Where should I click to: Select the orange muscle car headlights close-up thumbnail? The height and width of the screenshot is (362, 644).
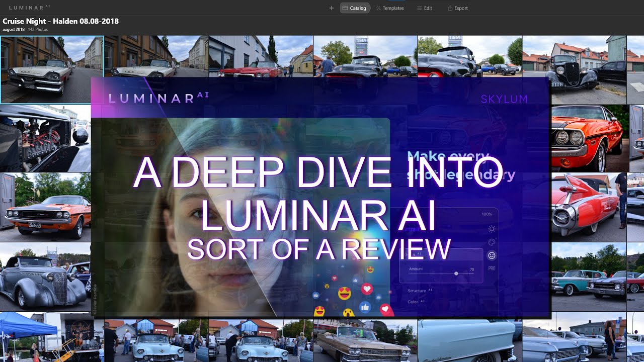click(590, 138)
